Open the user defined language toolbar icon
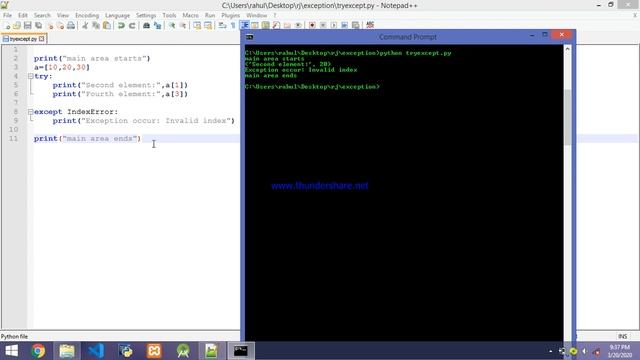640x360 pixels. (x=255, y=25)
